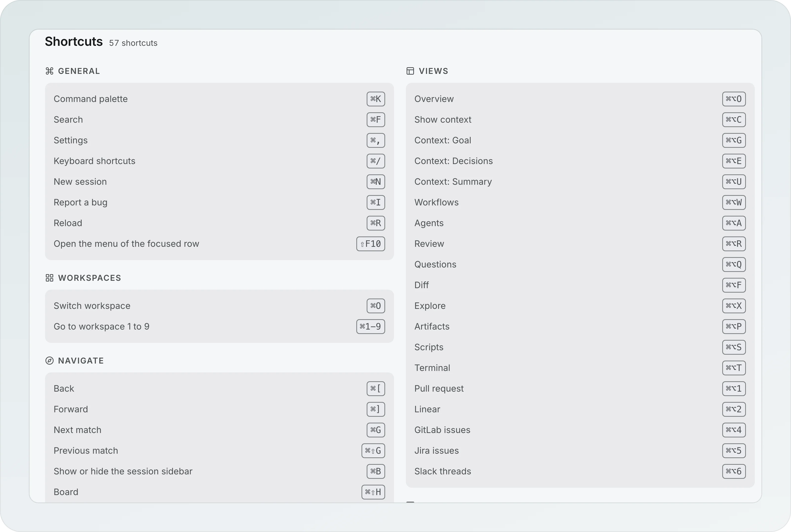The width and height of the screenshot is (791, 532).
Task: Select the Pull request row
Action: click(x=580, y=388)
